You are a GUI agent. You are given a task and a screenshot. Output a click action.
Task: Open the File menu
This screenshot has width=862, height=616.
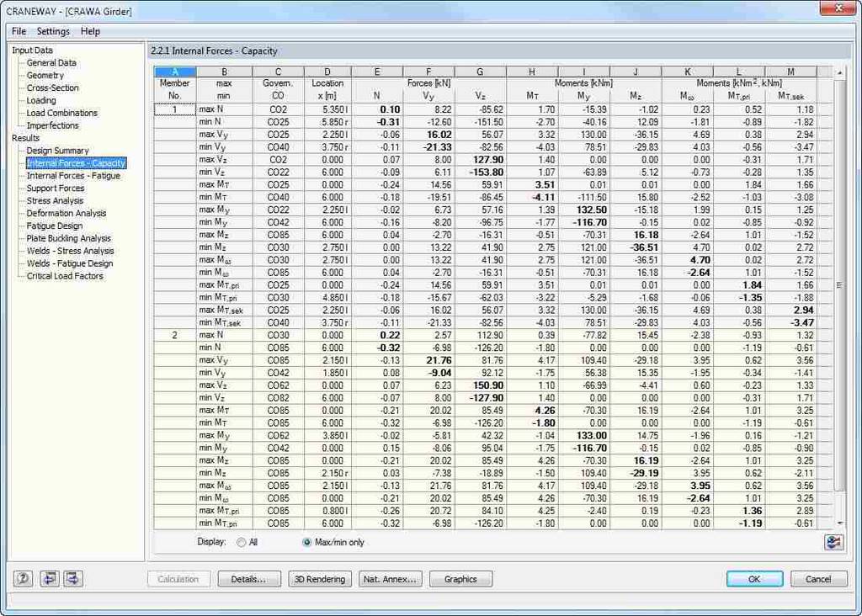coord(19,31)
